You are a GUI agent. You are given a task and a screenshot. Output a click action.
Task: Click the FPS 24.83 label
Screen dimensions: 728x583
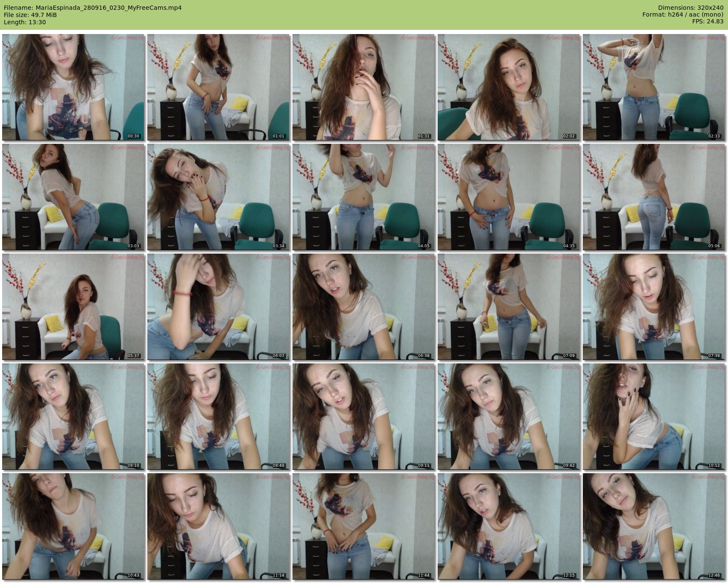(708, 21)
